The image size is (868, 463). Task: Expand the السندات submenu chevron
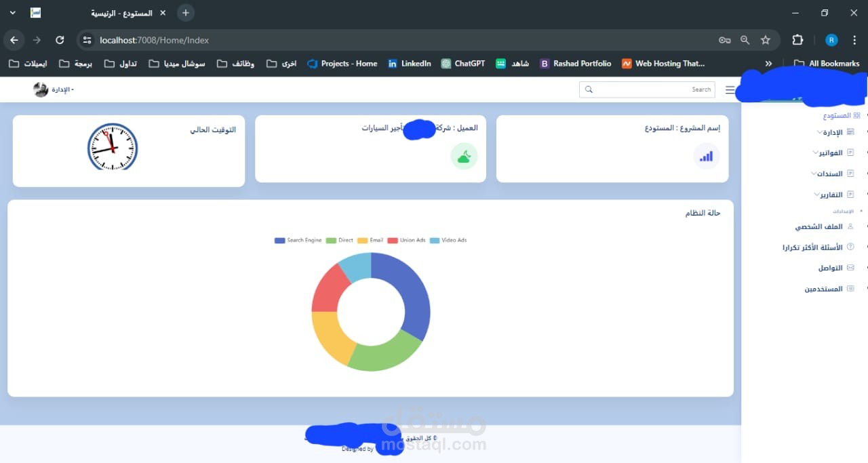(x=814, y=174)
